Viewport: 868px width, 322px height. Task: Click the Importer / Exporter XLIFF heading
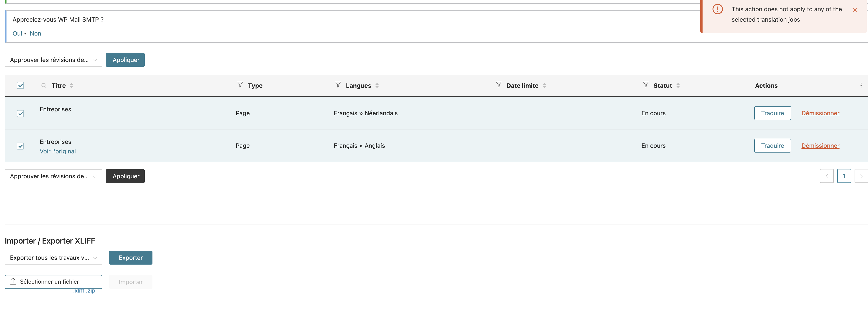pyautogui.click(x=50, y=241)
